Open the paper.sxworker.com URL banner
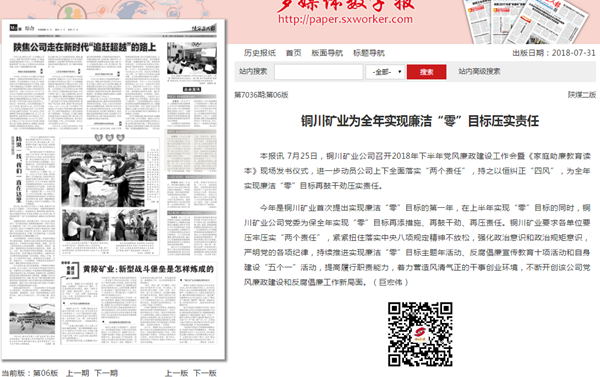The height and width of the screenshot is (377, 600). click(x=346, y=19)
